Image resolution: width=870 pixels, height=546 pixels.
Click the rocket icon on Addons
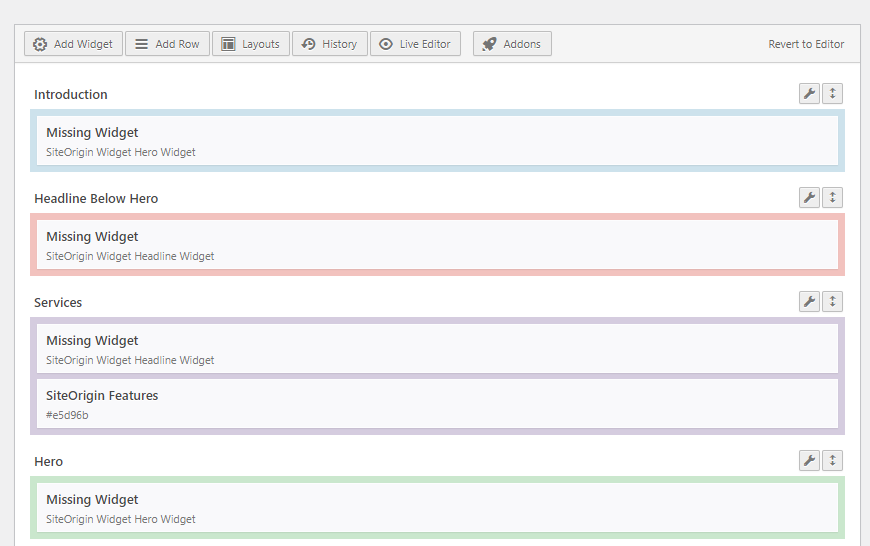pyautogui.click(x=489, y=44)
